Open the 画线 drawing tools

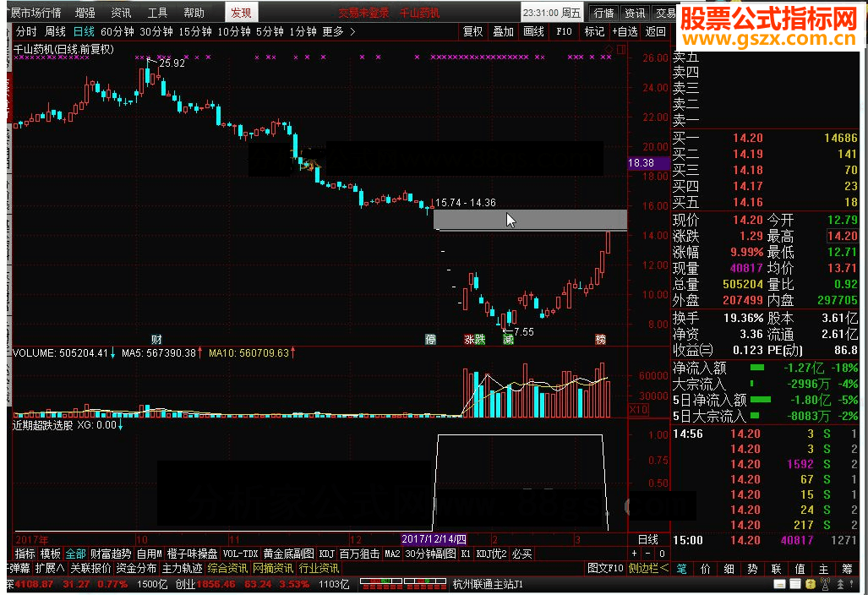click(x=533, y=31)
